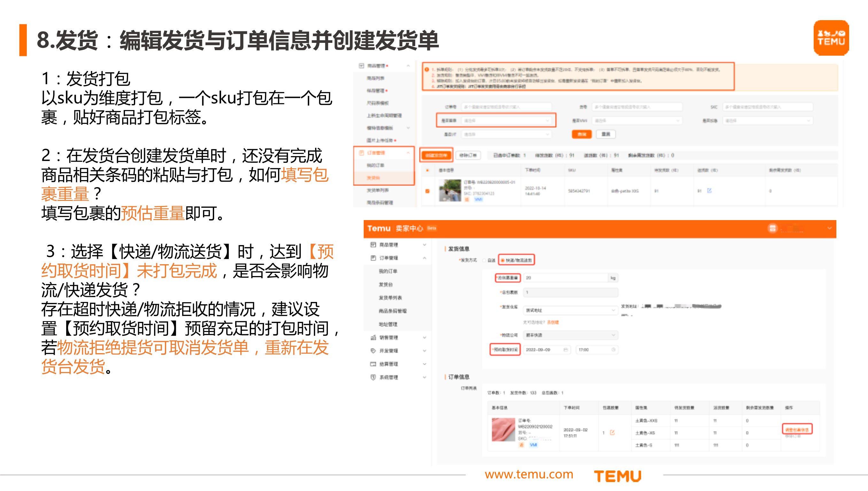Click 移除订单 button beside 创建发货单

(x=468, y=155)
